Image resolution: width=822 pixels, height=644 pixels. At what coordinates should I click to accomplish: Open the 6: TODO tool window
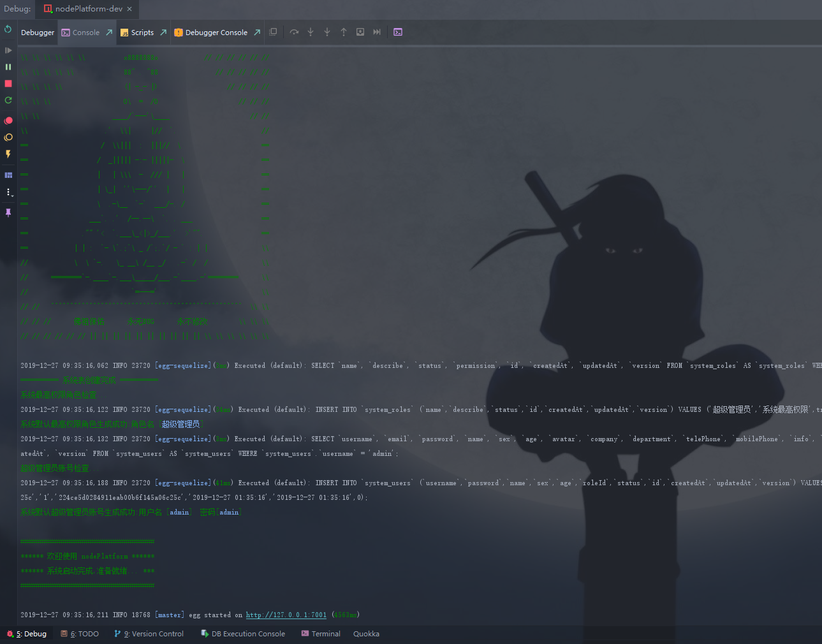80,634
